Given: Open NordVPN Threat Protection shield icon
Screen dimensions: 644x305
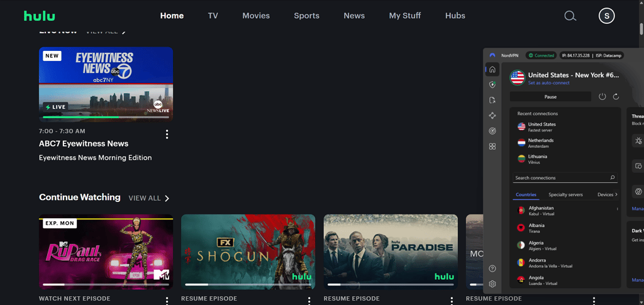Looking at the screenshot, I should coord(492,84).
